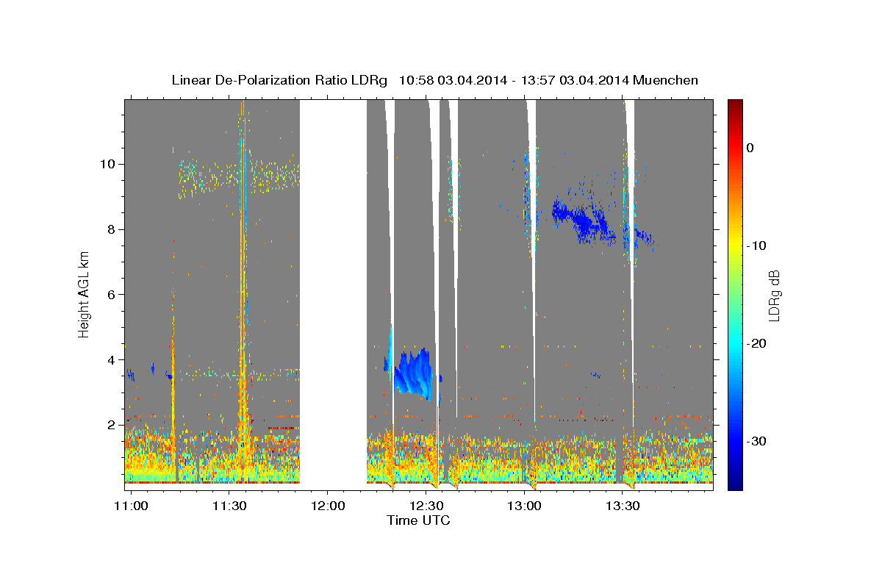Click the 'Height AGL km' axis label
Viewport: 882px width, 588px height.
point(84,294)
